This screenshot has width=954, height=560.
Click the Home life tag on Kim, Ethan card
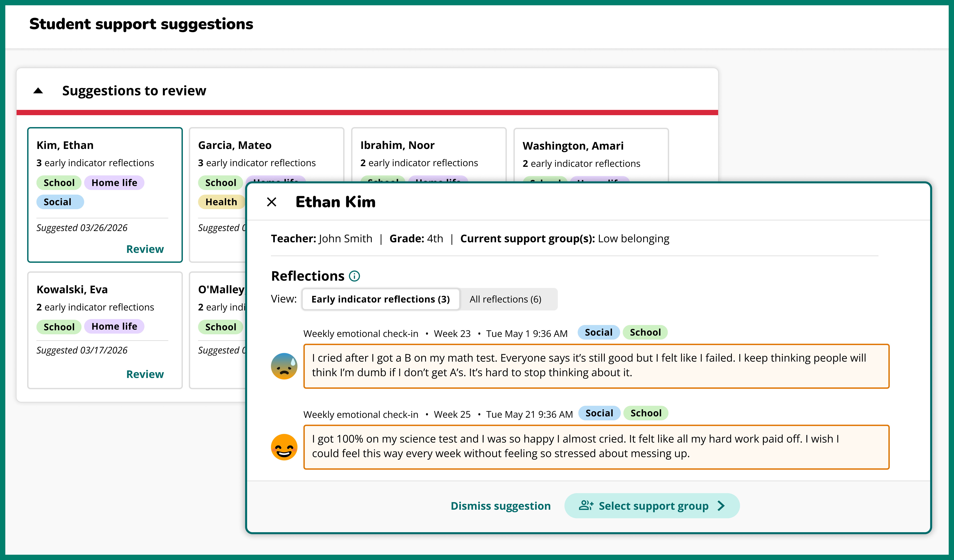(114, 183)
